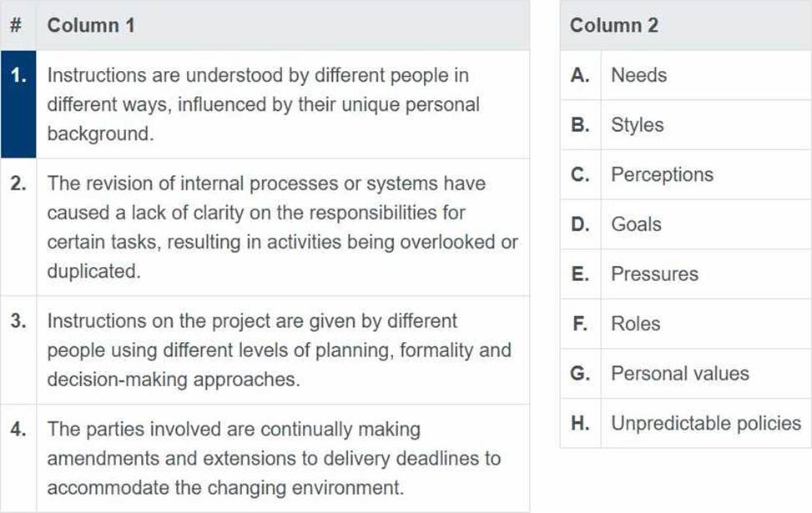Choose option C Perceptions
Viewport: 812px width, 513px height.
click(686, 174)
